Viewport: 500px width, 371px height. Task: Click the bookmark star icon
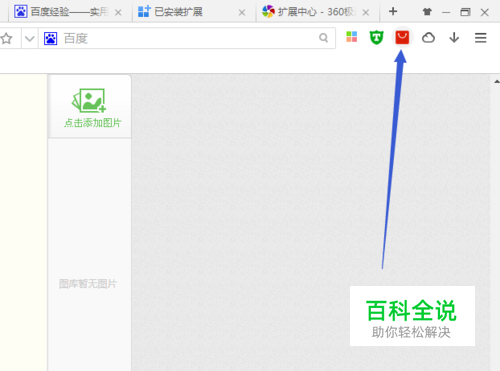tap(6, 38)
